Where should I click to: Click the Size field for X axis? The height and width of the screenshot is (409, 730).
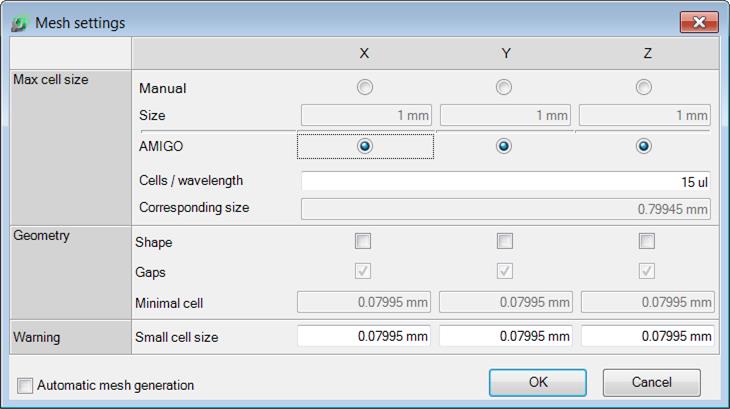[366, 115]
